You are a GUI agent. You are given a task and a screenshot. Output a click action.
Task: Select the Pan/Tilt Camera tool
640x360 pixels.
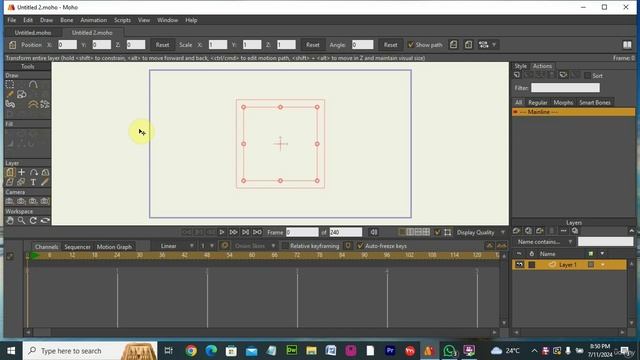[45, 201]
